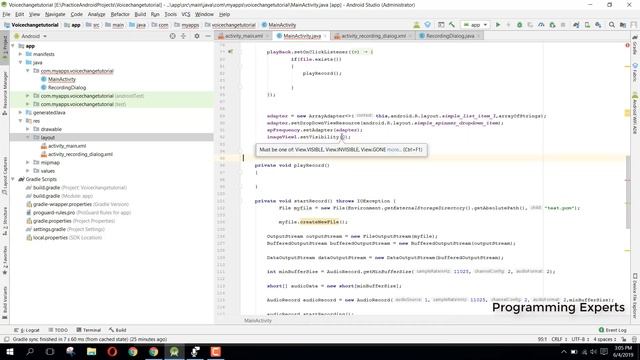Open the Refactor menu
The height and width of the screenshot is (360, 640).
coord(120,14)
